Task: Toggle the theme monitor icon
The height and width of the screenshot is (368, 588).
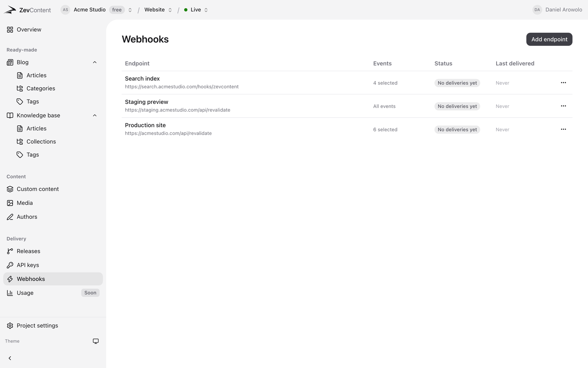Action: coord(96,341)
